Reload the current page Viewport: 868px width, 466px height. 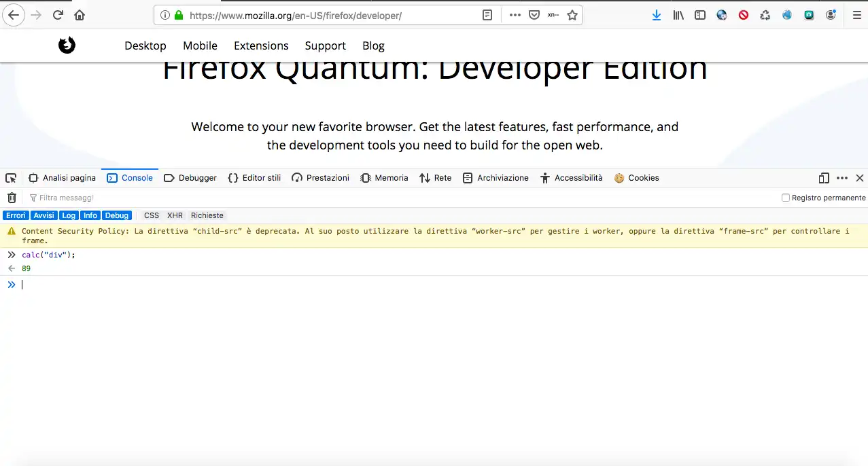[58, 15]
